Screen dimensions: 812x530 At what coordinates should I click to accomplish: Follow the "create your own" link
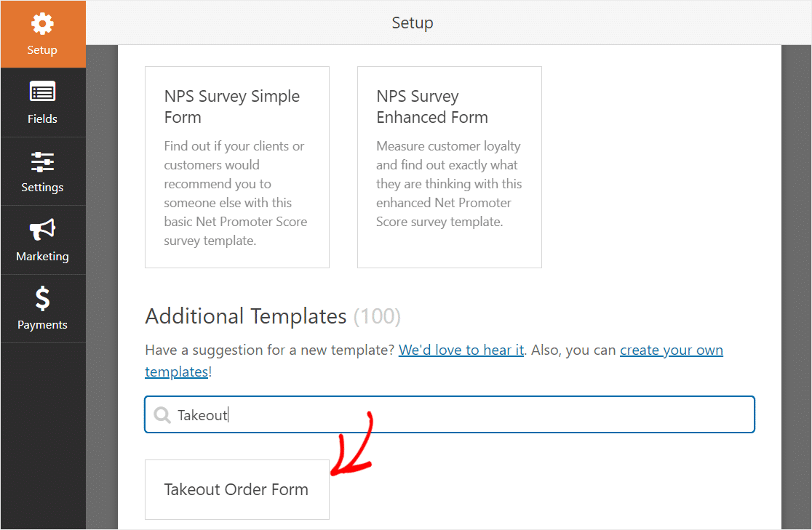(671, 350)
